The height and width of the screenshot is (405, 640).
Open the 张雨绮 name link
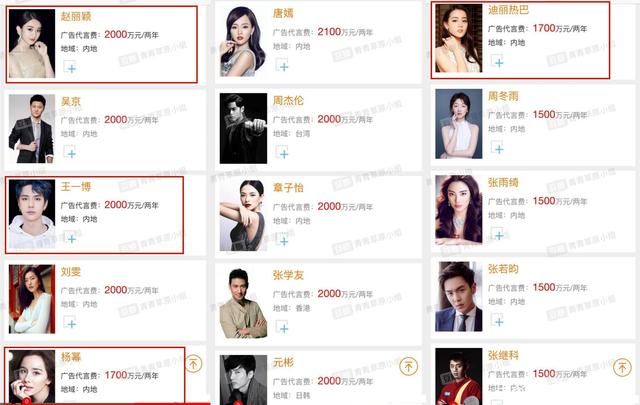pos(503,182)
